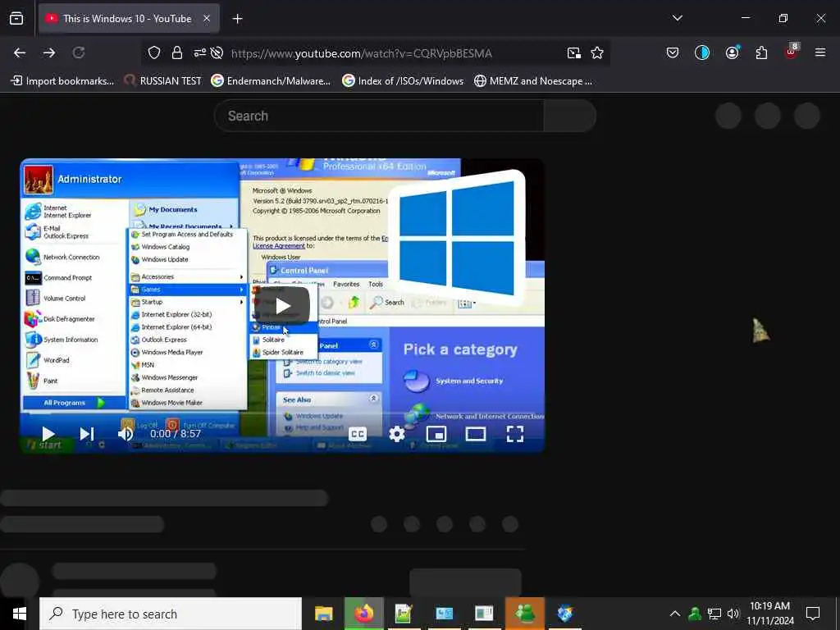840x630 pixels.
Task: Enable miniplayer mode in video player
Action: click(x=436, y=434)
